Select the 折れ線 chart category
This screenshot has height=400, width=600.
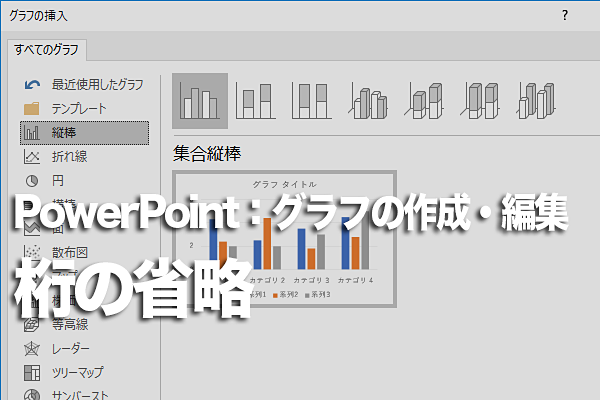(84, 157)
